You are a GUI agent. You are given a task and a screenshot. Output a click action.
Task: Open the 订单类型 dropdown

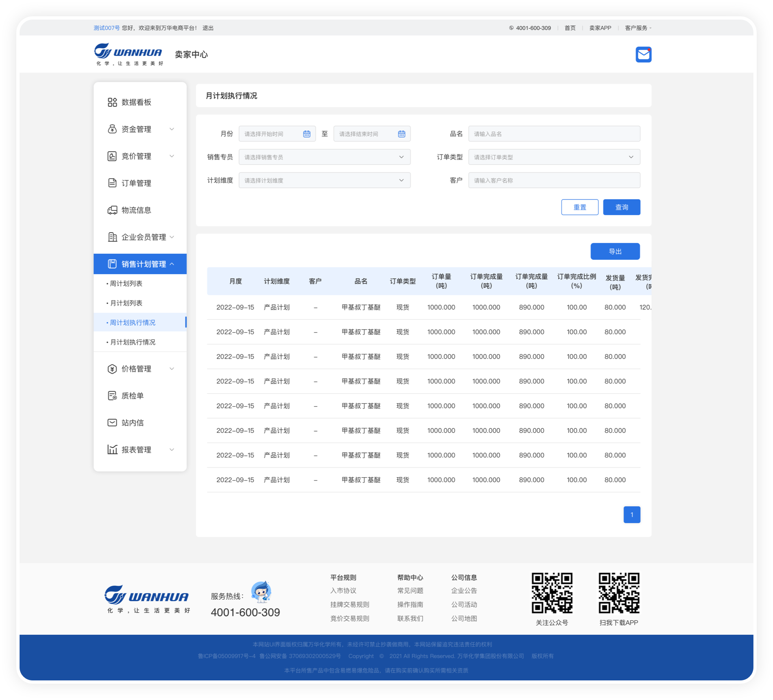click(554, 157)
